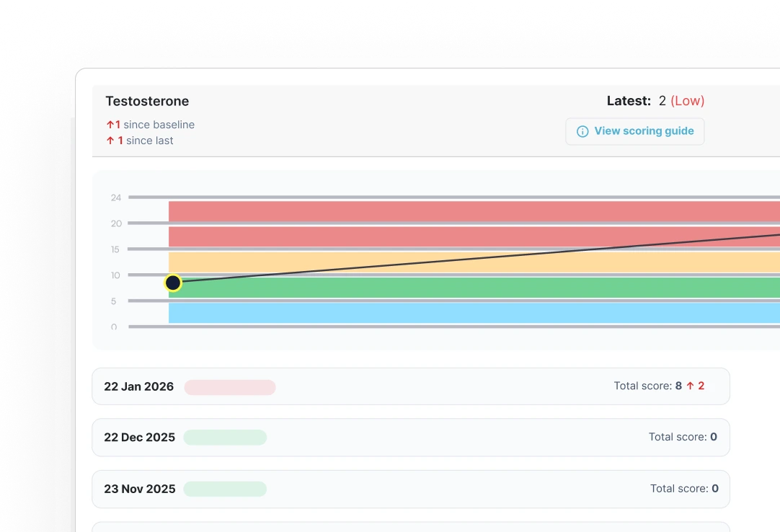This screenshot has width=780, height=532.
Task: Expand the 22 Dec 2025 entry
Action: pyautogui.click(x=410, y=438)
